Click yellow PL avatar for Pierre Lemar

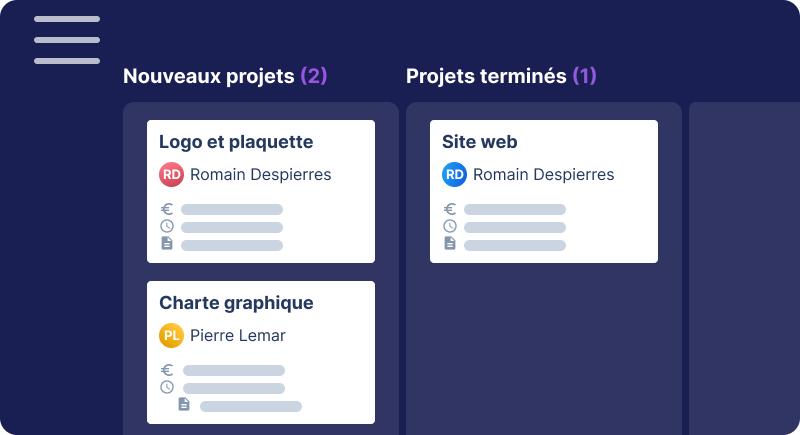click(x=172, y=336)
